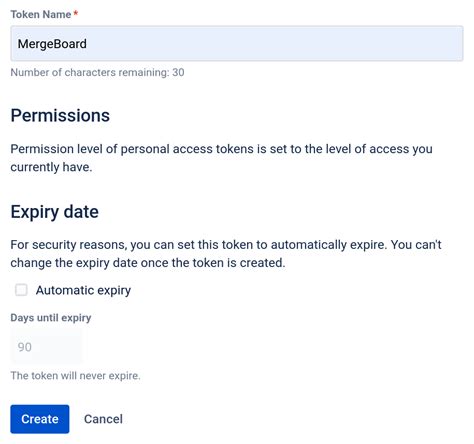This screenshot has height=444, width=474.
Task: Click the Permissions heading
Action: [60, 116]
